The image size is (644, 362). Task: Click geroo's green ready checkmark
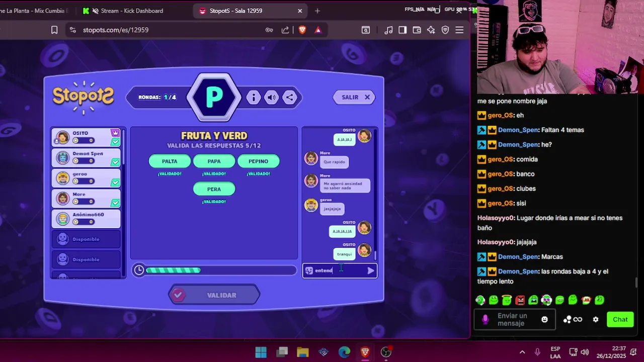[115, 183]
